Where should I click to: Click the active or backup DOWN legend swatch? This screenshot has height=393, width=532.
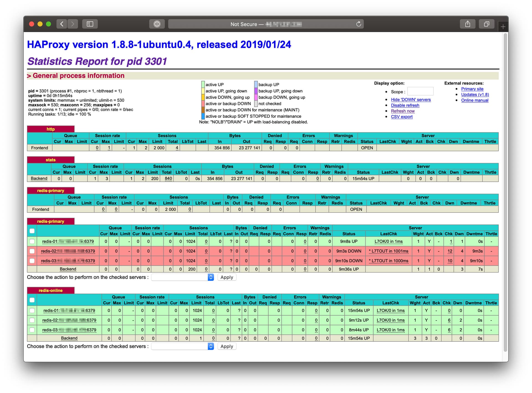pos(203,104)
